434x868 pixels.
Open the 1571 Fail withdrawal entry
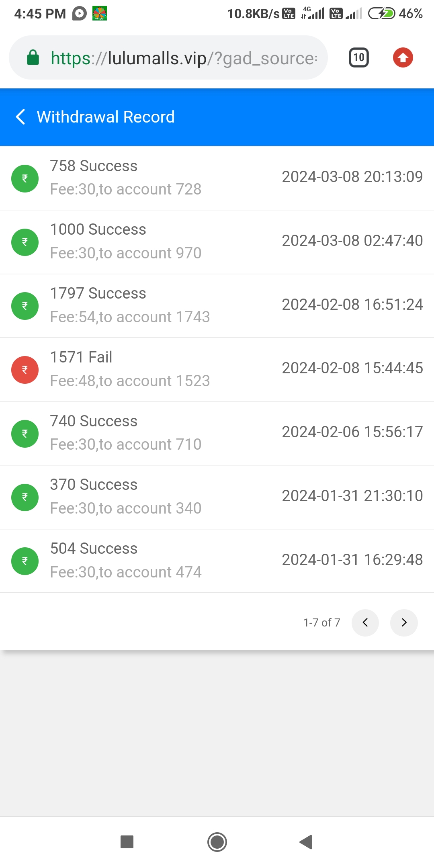point(217,369)
